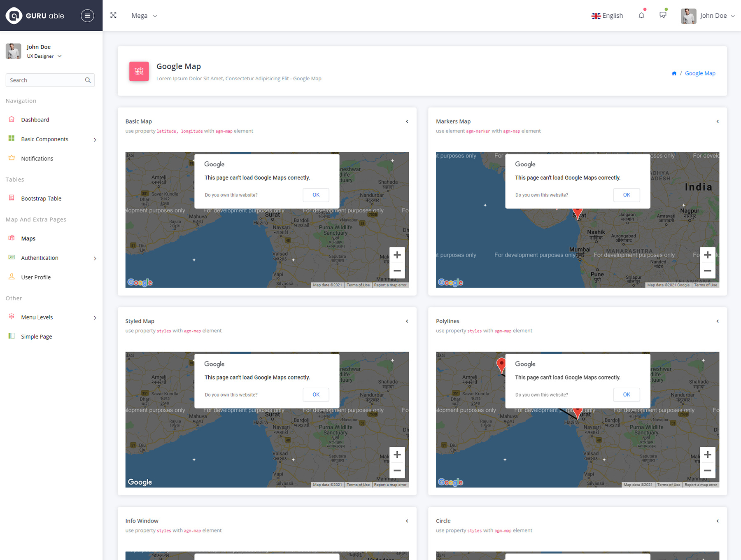
Task: Open the notification bell icon
Action: 641,16
